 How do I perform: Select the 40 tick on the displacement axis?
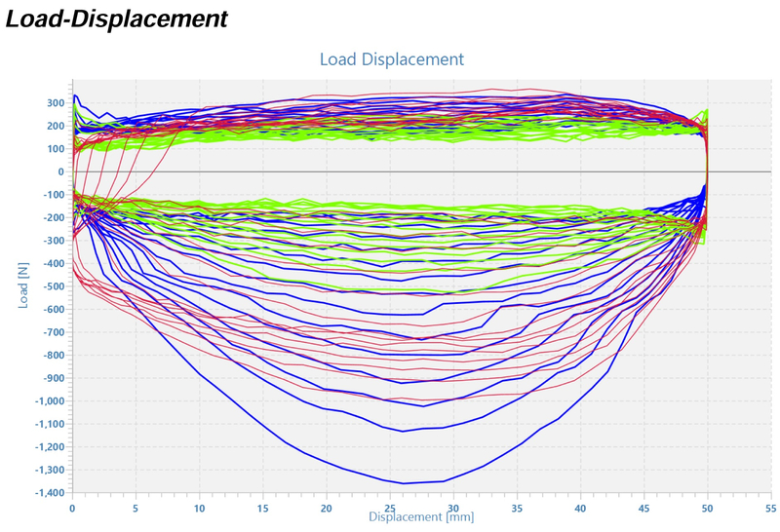(580, 509)
